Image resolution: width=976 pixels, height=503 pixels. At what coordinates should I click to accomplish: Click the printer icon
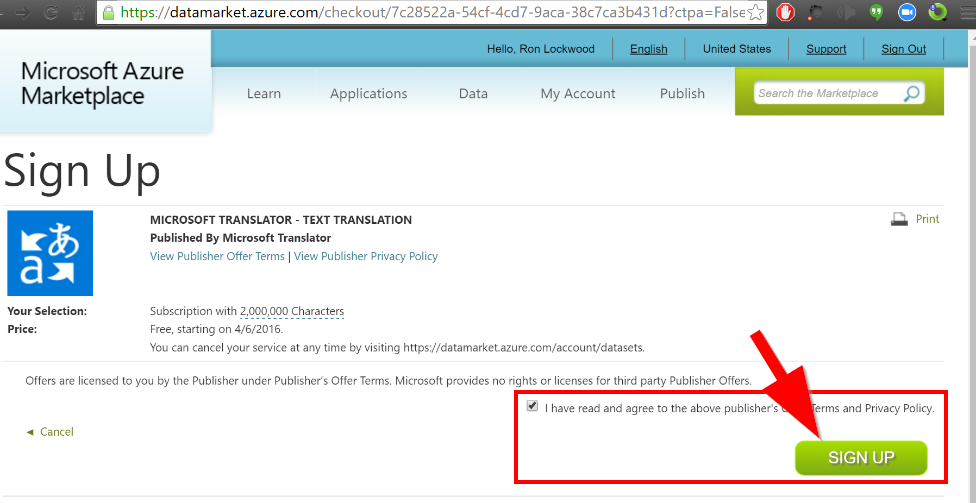pyautogui.click(x=899, y=219)
